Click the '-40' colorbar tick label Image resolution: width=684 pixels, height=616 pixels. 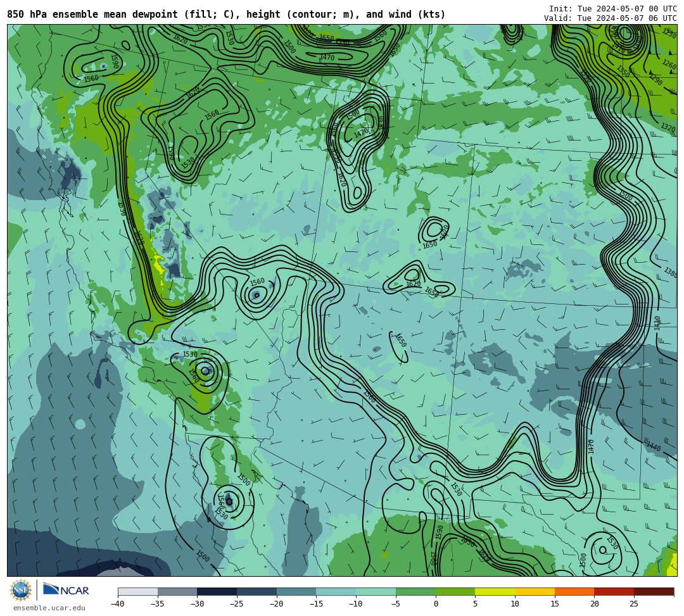pyautogui.click(x=118, y=604)
